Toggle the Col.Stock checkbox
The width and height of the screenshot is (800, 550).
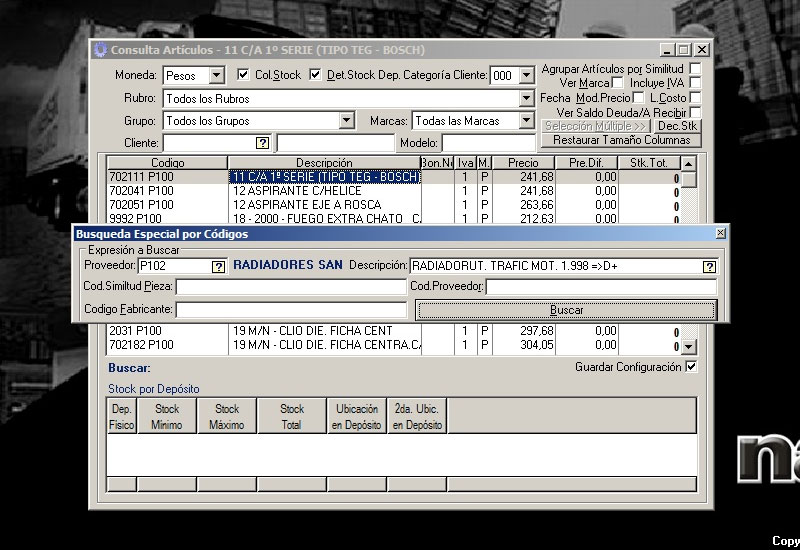coord(243,75)
